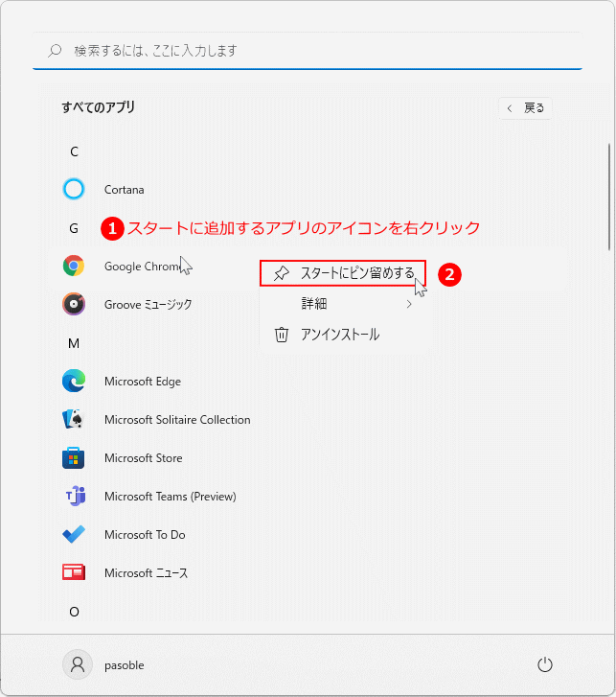Jump to letter G section header
Screen dimensions: 616x697
point(74,228)
